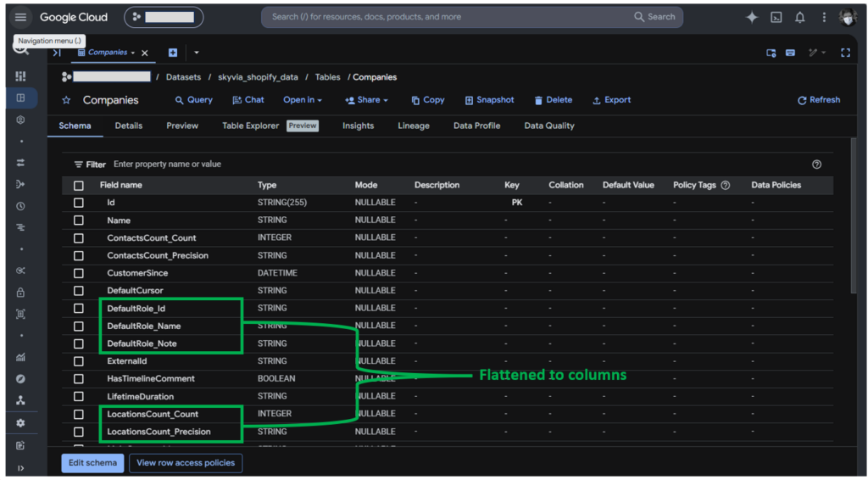Open the job history screen-with-clock icon
The height and width of the screenshot is (480, 868).
771,53
